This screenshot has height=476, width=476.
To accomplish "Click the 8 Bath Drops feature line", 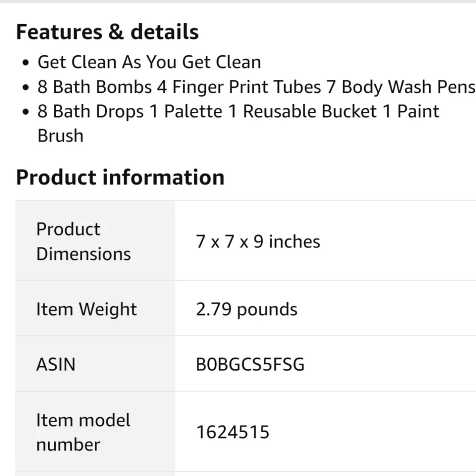I will pos(238,111).
